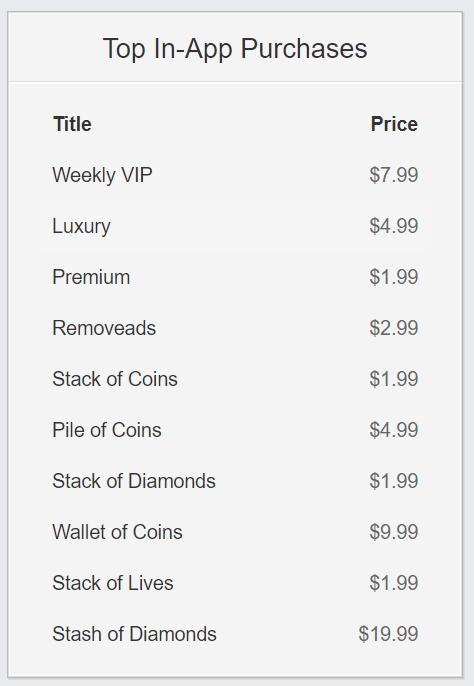Select the Weekly VIP row title

click(102, 175)
